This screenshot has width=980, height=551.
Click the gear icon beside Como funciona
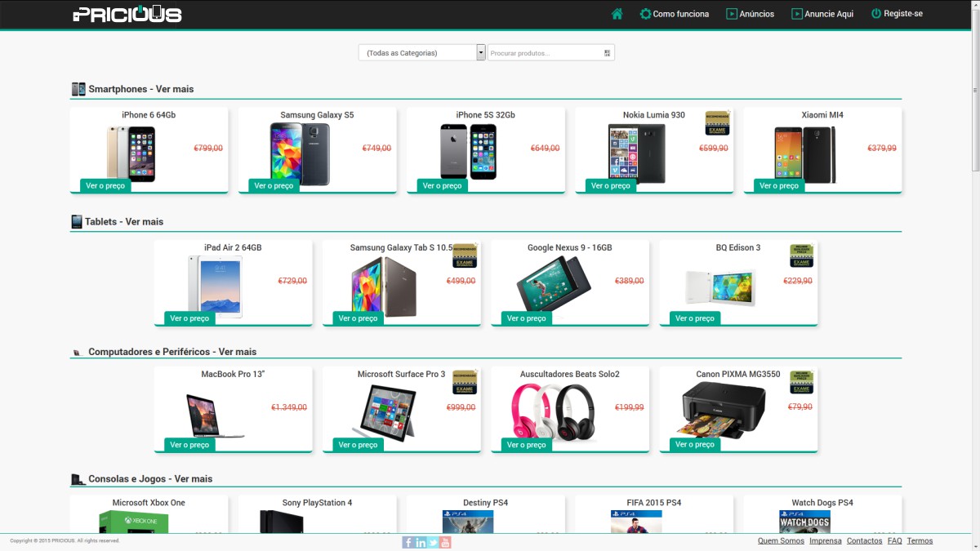tap(645, 14)
